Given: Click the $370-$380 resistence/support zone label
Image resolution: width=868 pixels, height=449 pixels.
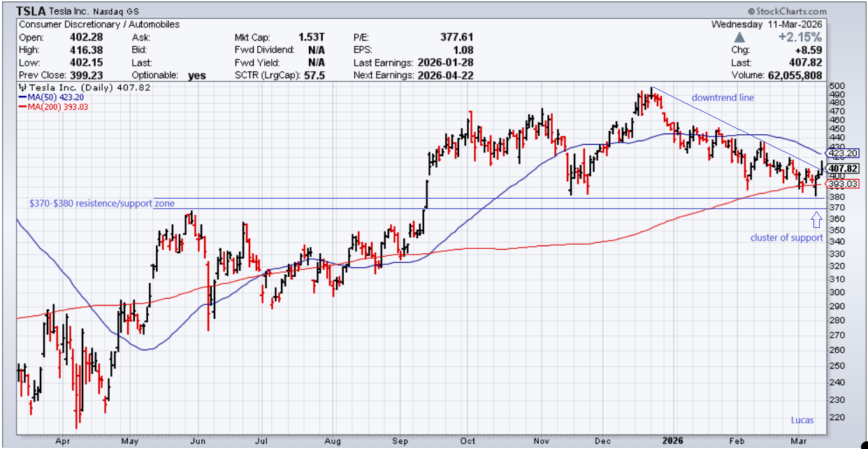Looking at the screenshot, I should (x=102, y=204).
